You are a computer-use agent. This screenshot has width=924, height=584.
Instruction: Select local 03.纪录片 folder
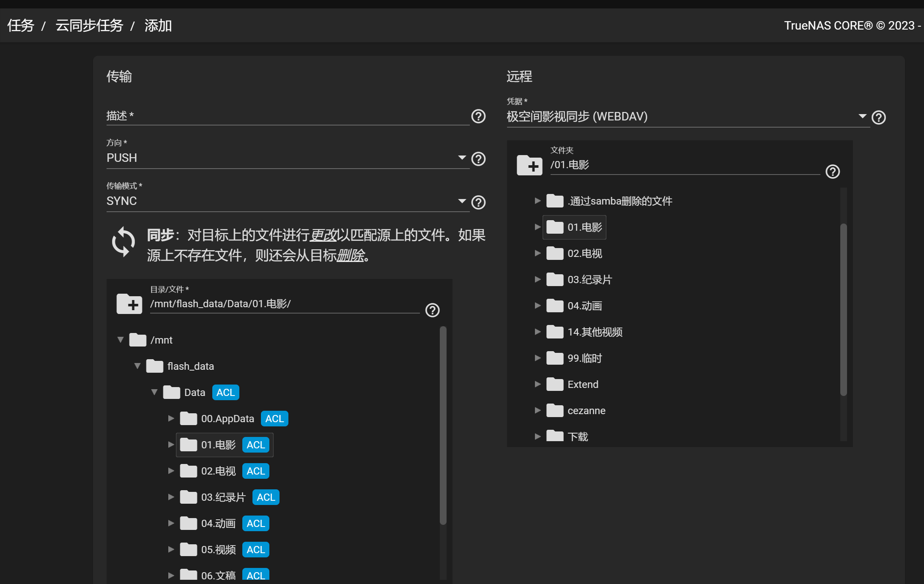coord(223,497)
